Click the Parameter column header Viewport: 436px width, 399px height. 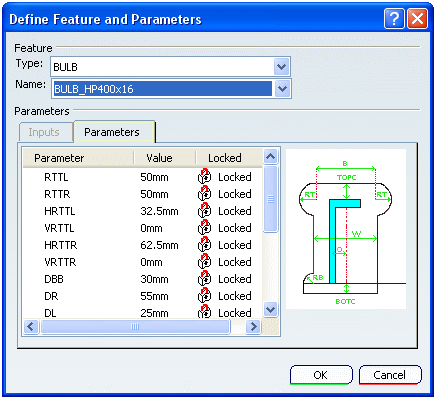point(78,158)
